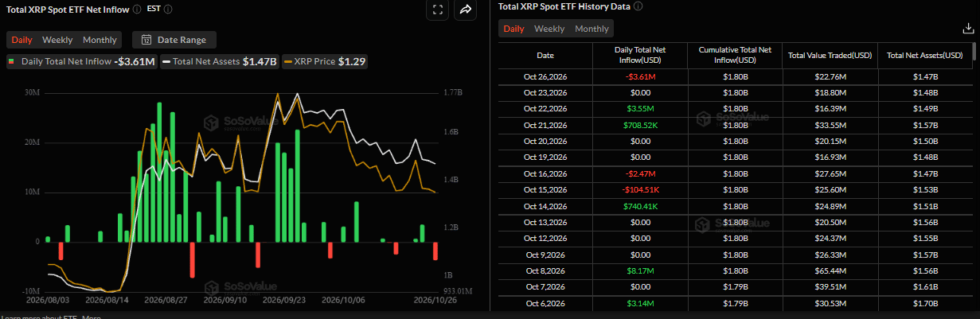Click the $3.14M inflow value for Oct 6
The height and width of the screenshot is (319, 980).
tap(640, 303)
